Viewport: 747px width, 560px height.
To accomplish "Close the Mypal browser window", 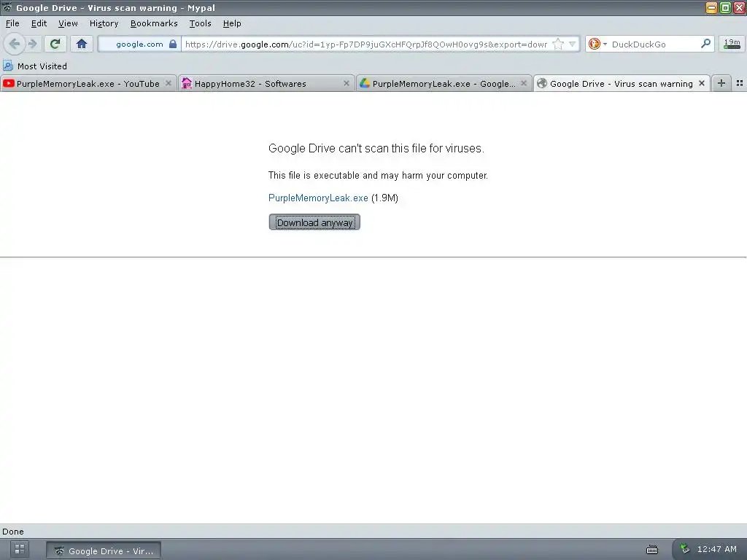I will pyautogui.click(x=740, y=7).
